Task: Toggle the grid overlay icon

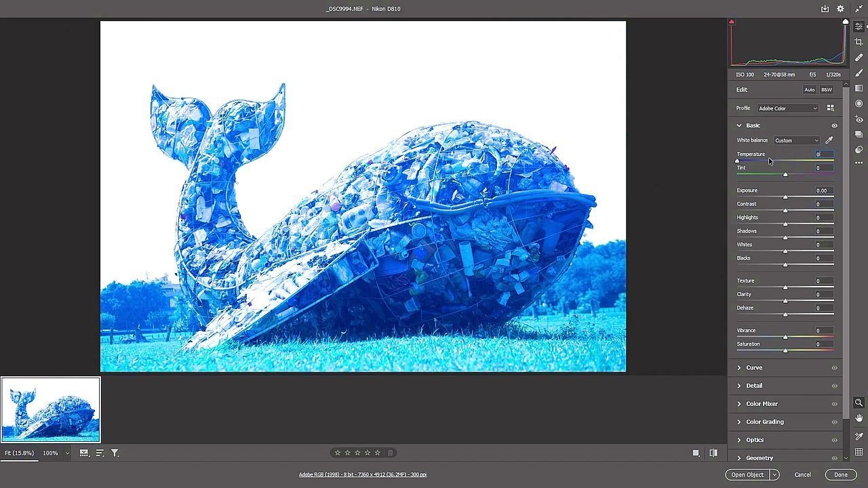Action: click(x=859, y=452)
